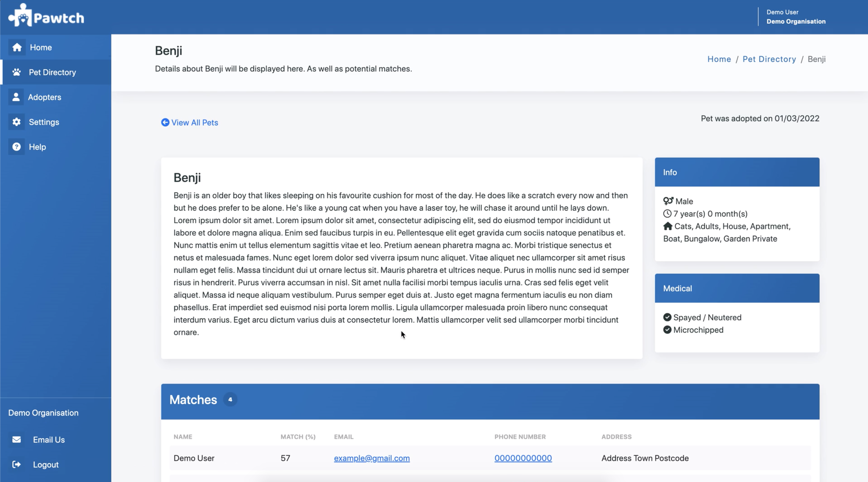Click the Matches count badge
The image size is (868, 482).
tap(230, 399)
